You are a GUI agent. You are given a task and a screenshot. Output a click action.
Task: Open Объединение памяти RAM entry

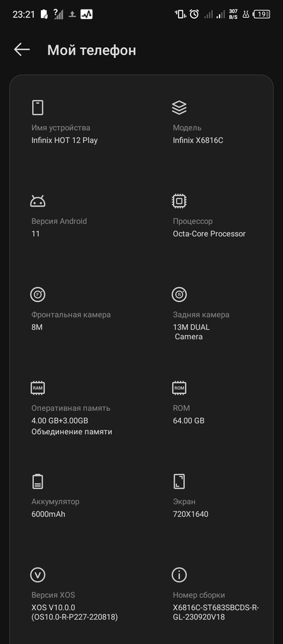click(x=72, y=432)
